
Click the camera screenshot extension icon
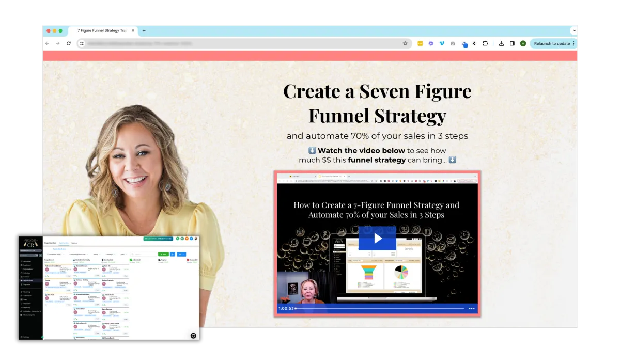(453, 43)
